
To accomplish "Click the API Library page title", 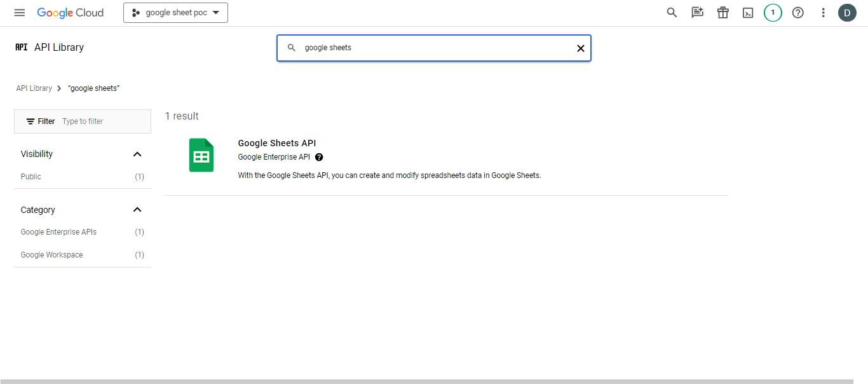I will point(59,48).
